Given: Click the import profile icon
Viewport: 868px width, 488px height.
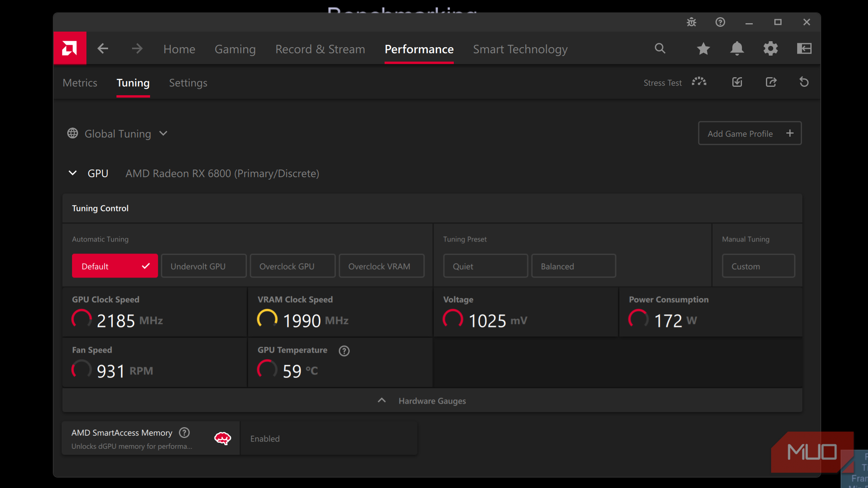Looking at the screenshot, I should 737,82.
